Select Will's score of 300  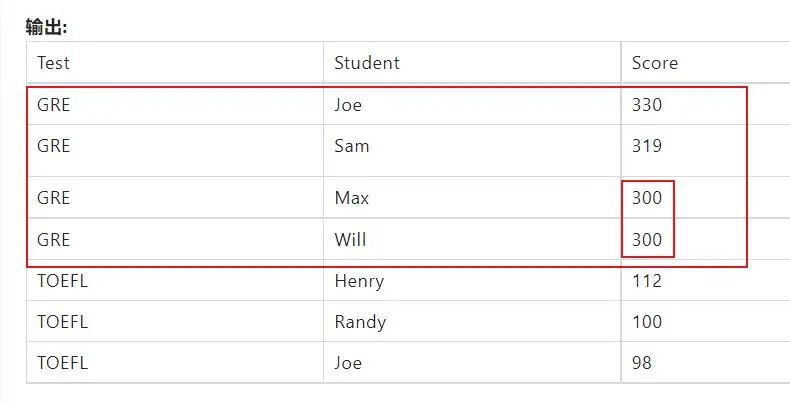pyautogui.click(x=647, y=240)
